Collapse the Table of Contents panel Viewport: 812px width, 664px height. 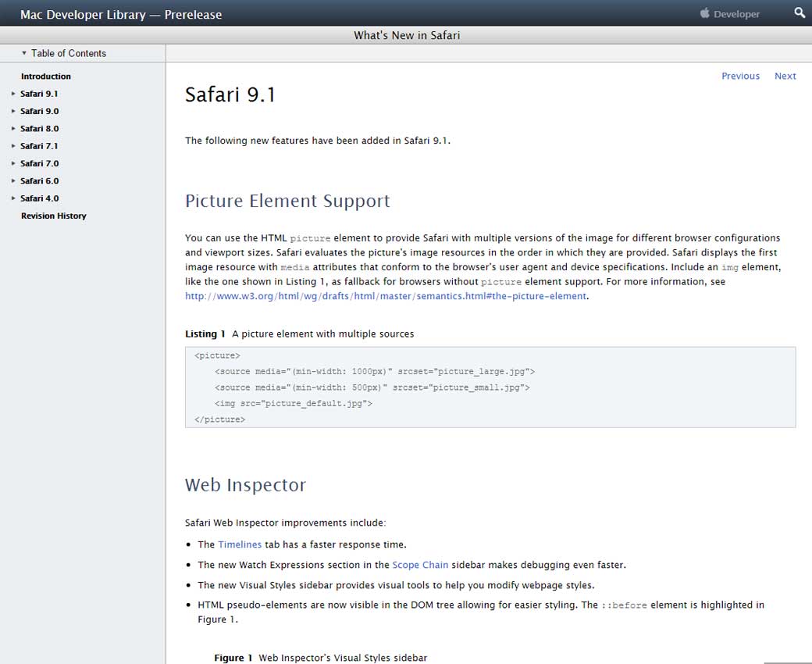point(24,53)
